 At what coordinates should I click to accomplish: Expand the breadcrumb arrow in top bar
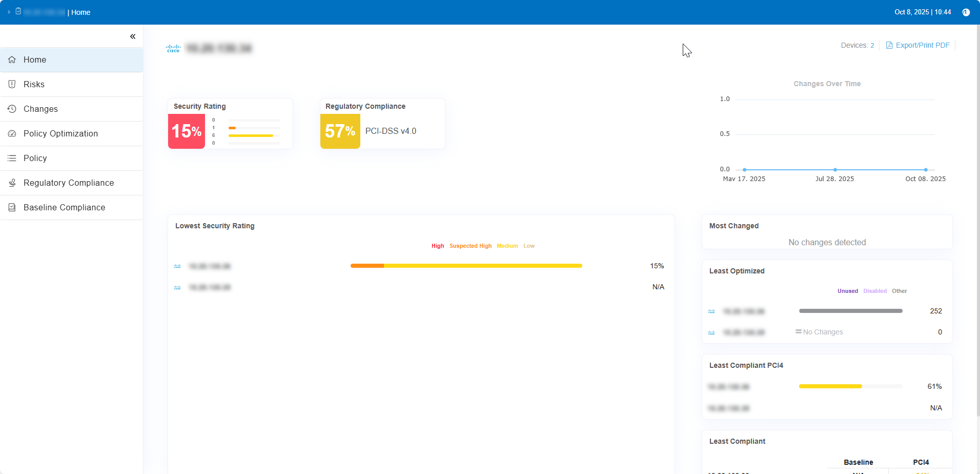click(9, 12)
